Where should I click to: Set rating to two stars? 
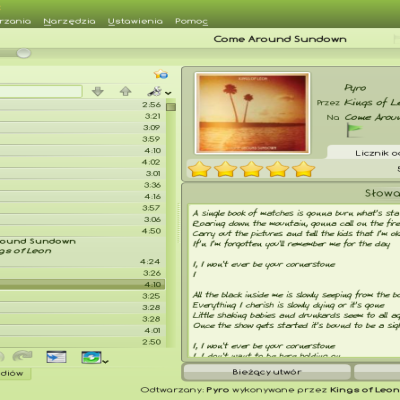pyautogui.click(x=225, y=169)
